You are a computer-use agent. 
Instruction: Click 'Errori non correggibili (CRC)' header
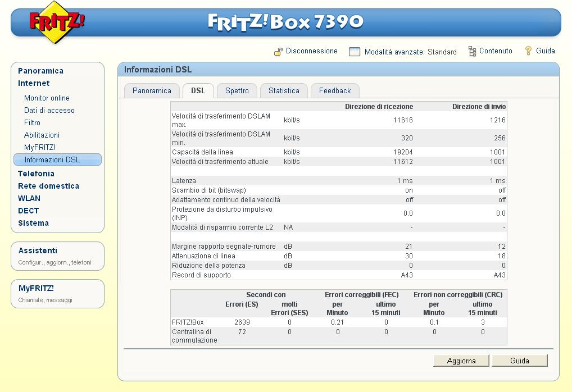point(458,295)
